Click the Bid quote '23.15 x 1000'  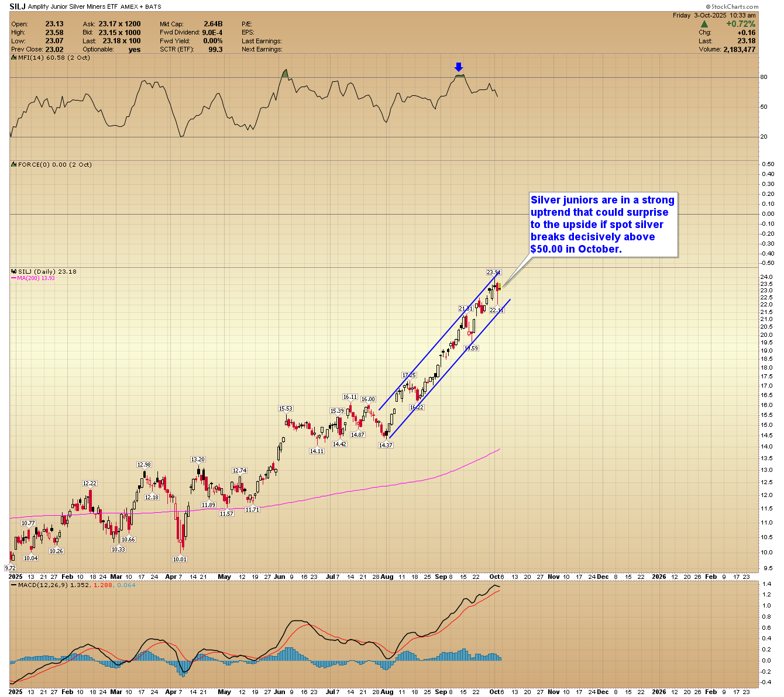[x=119, y=33]
